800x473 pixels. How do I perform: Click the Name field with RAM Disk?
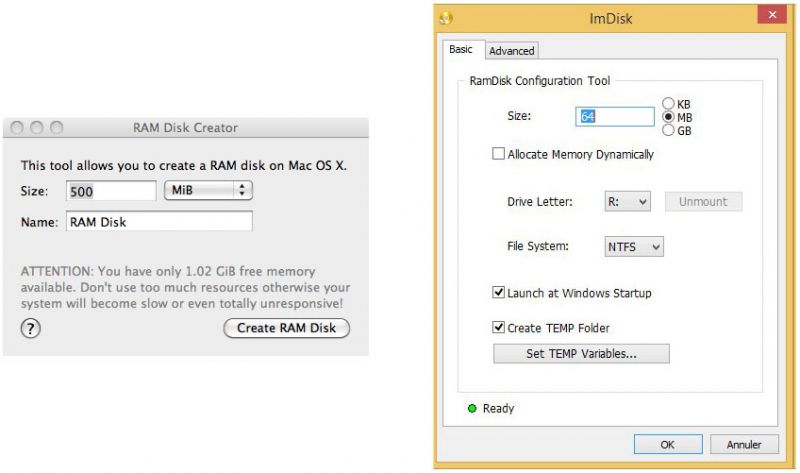pyautogui.click(x=159, y=222)
